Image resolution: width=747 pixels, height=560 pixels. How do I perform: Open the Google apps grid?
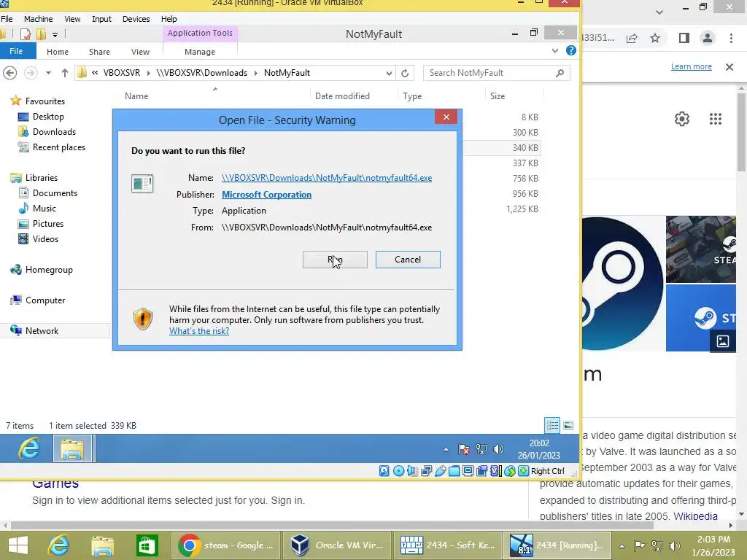715,119
